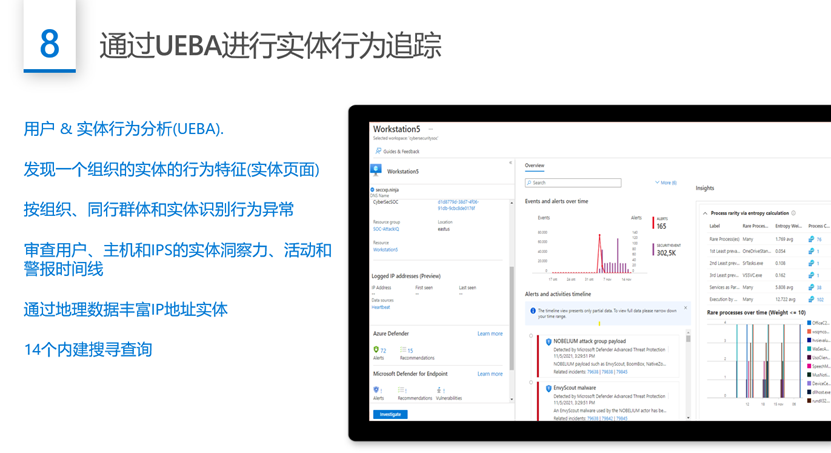Open the subscription ID link beside CyberSecSOC
831x453 pixels.
click(458, 205)
